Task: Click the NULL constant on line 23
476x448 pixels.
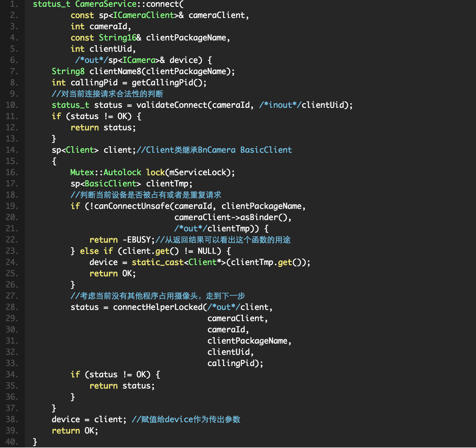Action: 207,251
